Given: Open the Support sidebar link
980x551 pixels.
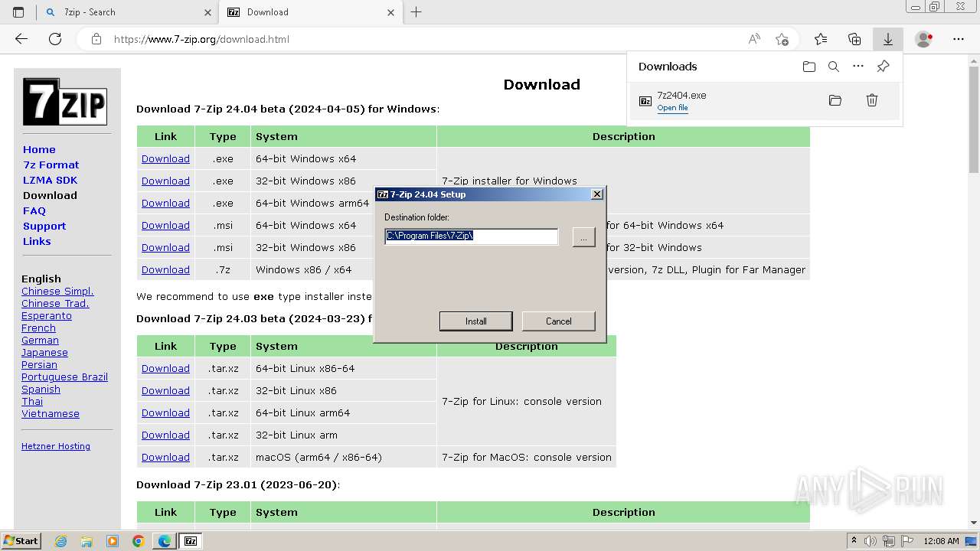Looking at the screenshot, I should click(x=44, y=226).
